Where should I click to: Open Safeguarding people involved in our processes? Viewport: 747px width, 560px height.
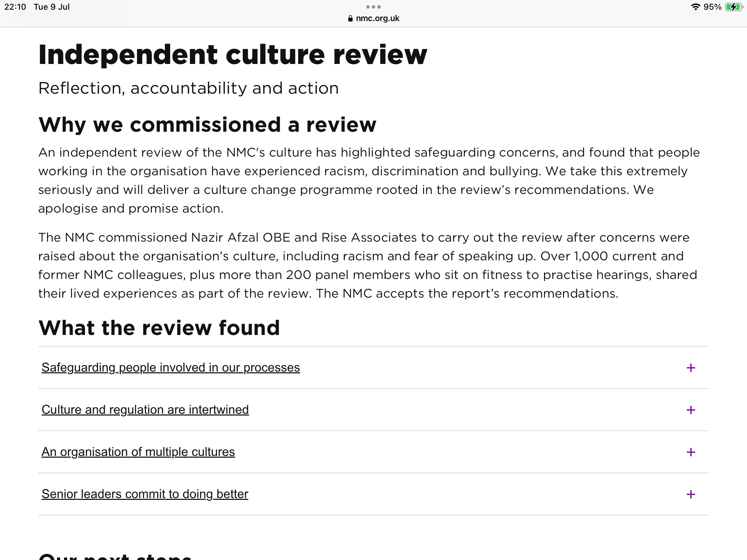coord(170,367)
